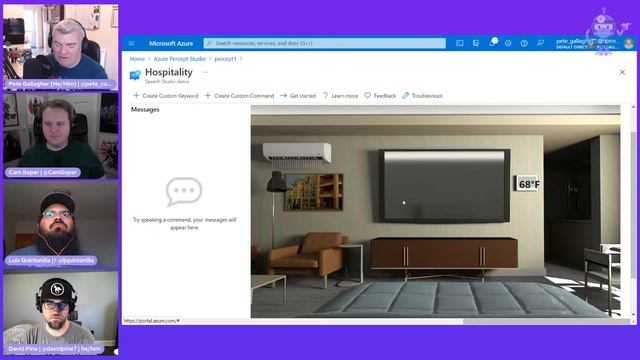Click Pete Gallagher's webcam feed
The height and width of the screenshot is (360, 640).
[x=61, y=47]
